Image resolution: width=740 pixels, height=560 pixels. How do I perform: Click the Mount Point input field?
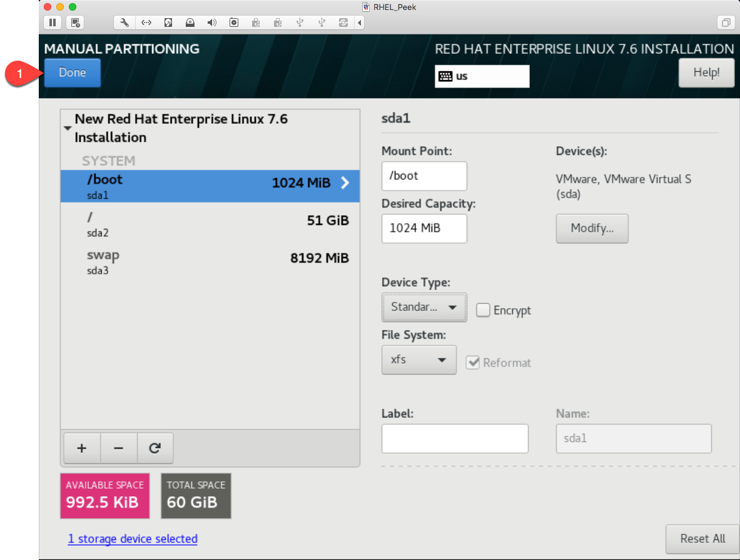point(424,176)
